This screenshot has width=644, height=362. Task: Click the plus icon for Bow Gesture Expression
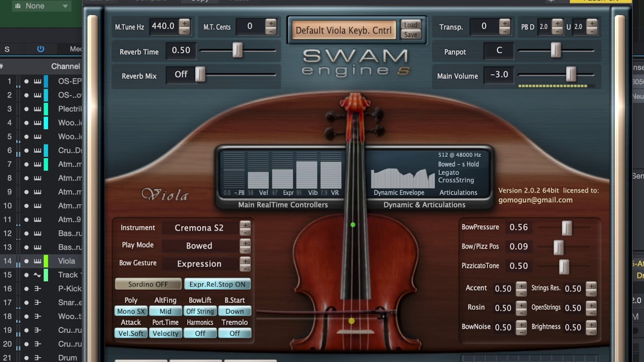(x=245, y=260)
